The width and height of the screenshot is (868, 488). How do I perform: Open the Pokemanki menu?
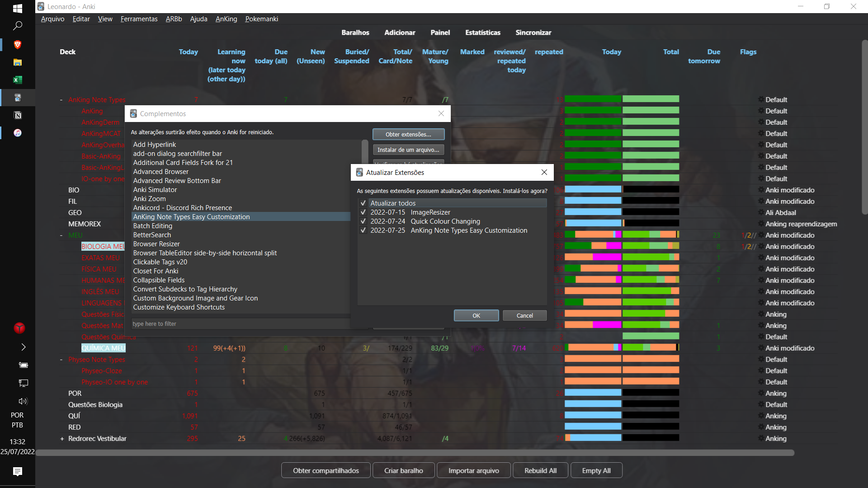click(261, 19)
